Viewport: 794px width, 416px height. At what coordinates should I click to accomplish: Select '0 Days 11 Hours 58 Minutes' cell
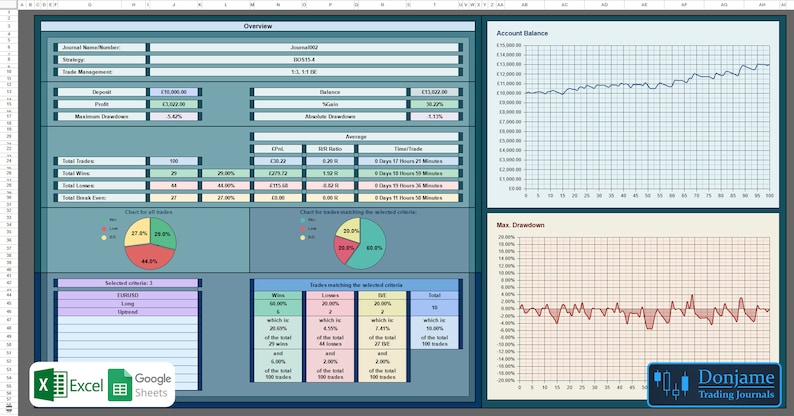tap(408, 198)
